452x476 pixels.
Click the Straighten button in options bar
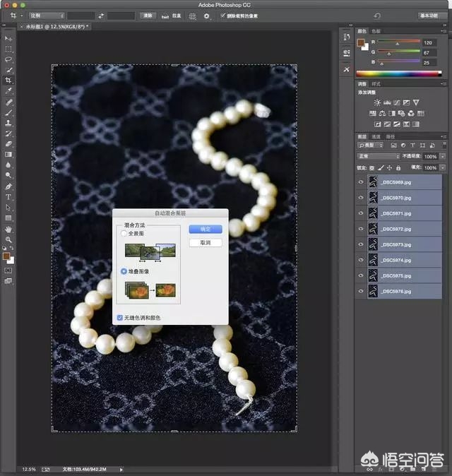[172, 16]
